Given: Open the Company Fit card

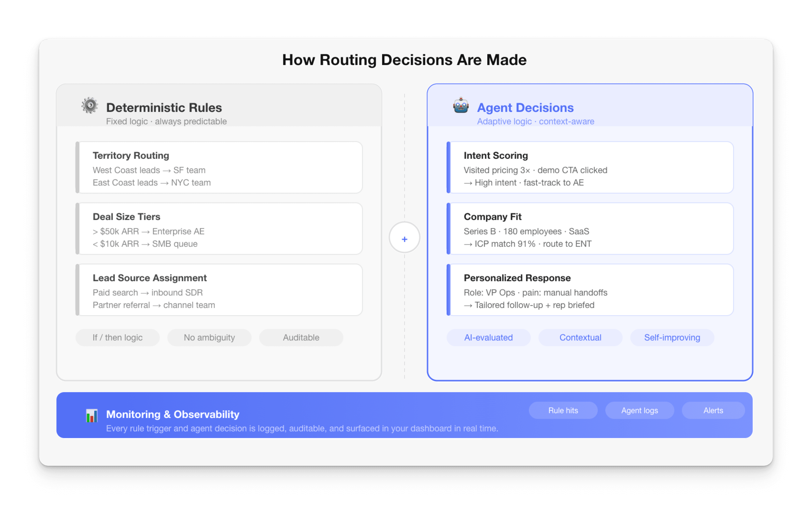Looking at the screenshot, I should coord(590,229).
